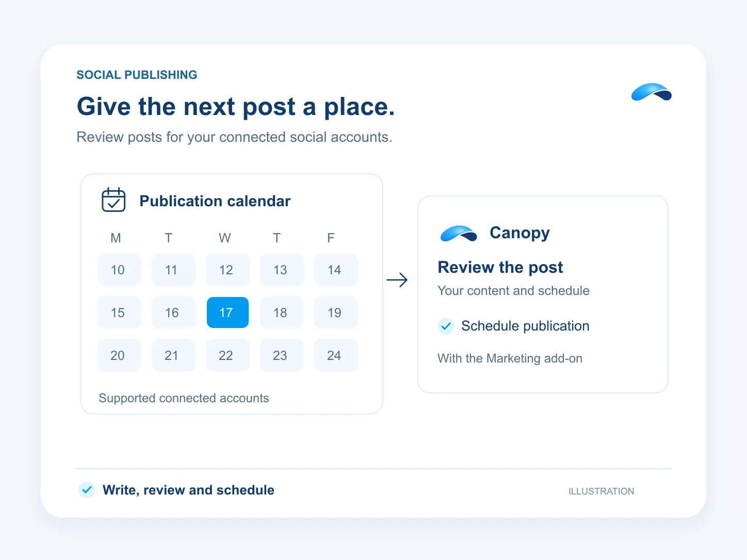Click 'With the Marketing add-on' text

[x=510, y=358]
